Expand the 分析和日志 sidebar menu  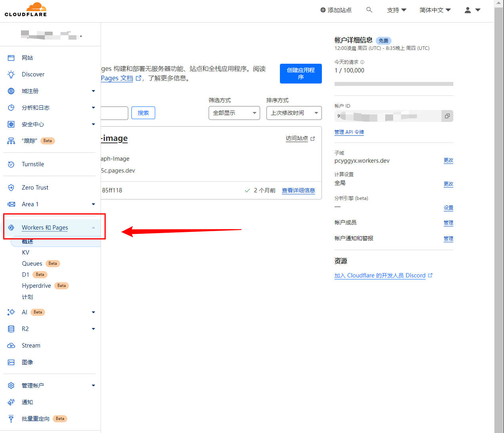pyautogui.click(x=93, y=108)
